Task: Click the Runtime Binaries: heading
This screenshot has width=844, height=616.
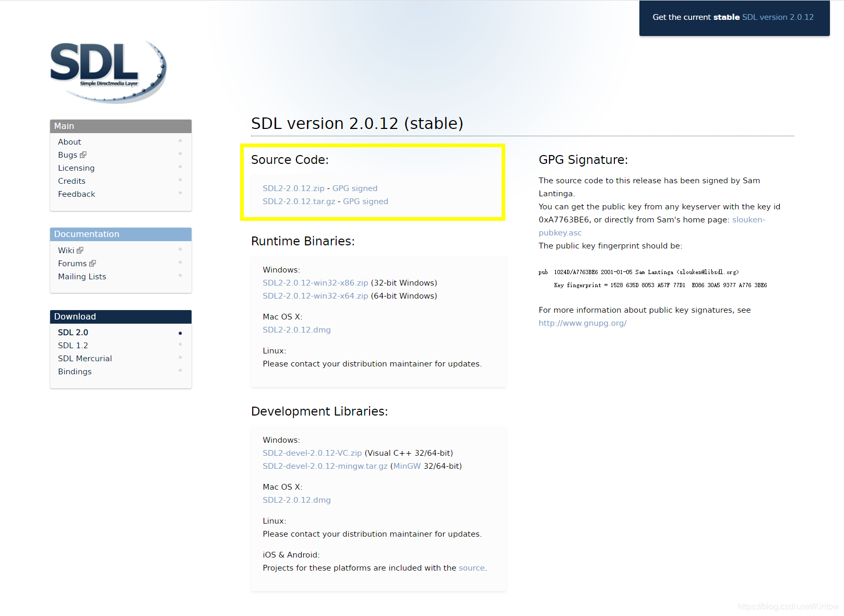Action: [x=303, y=241]
